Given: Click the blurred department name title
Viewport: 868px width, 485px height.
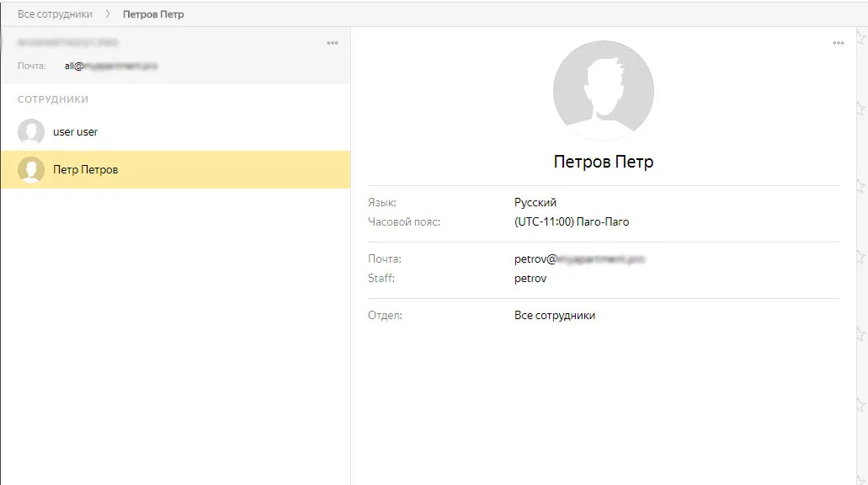Looking at the screenshot, I should click(67, 43).
